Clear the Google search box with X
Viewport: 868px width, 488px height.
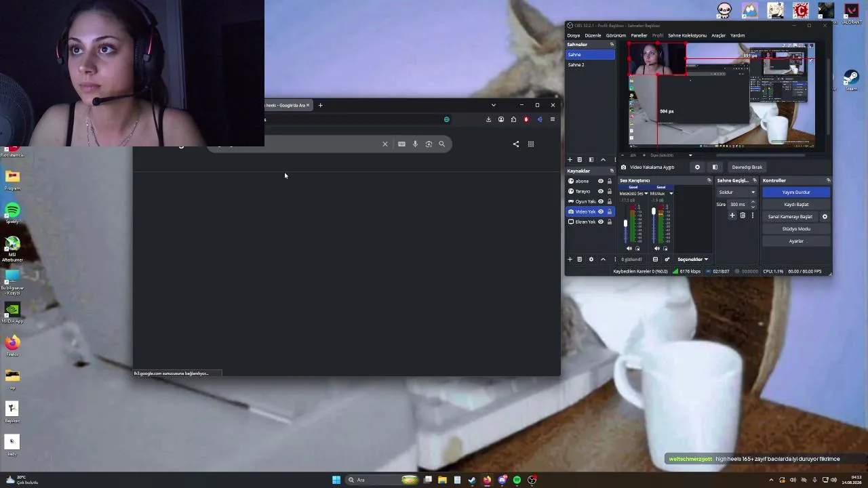pyautogui.click(x=385, y=144)
